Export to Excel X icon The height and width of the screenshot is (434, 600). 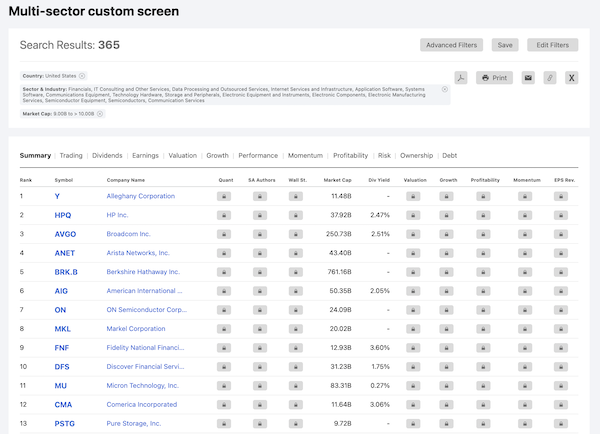572,78
